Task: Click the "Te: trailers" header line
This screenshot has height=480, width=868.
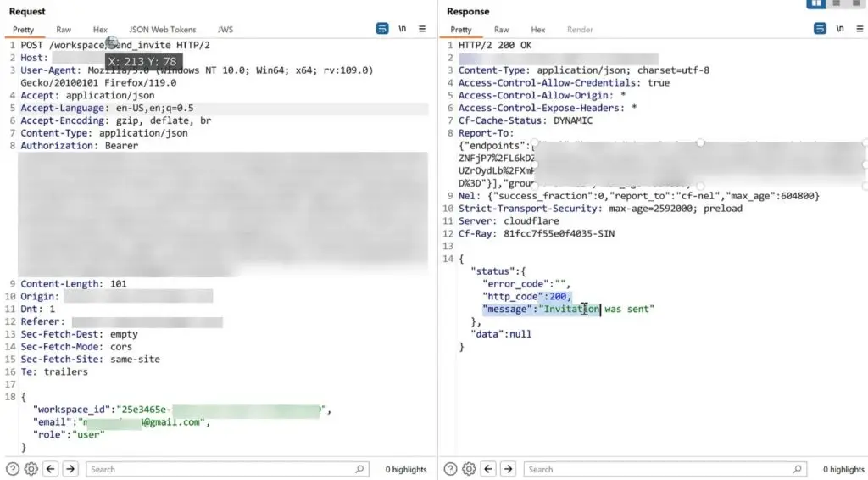Action: (x=54, y=371)
